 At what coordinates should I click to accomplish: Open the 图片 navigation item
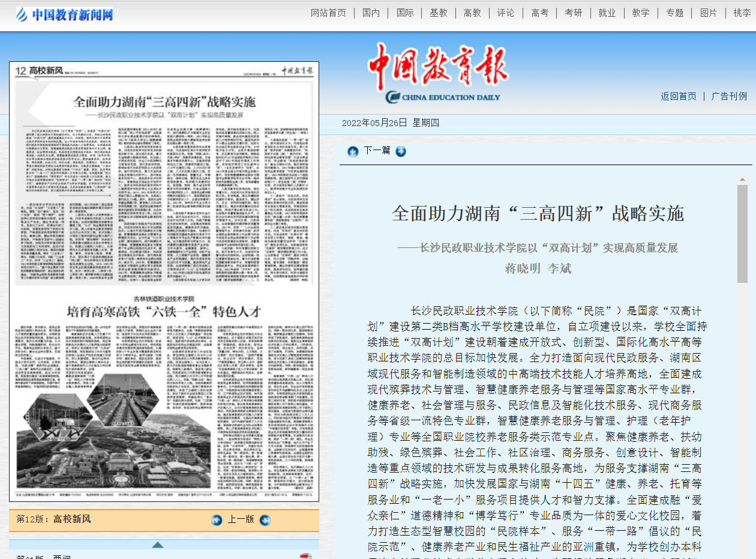point(708,13)
